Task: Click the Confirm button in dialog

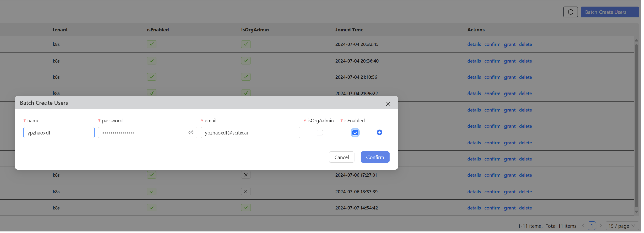Action: (x=375, y=157)
